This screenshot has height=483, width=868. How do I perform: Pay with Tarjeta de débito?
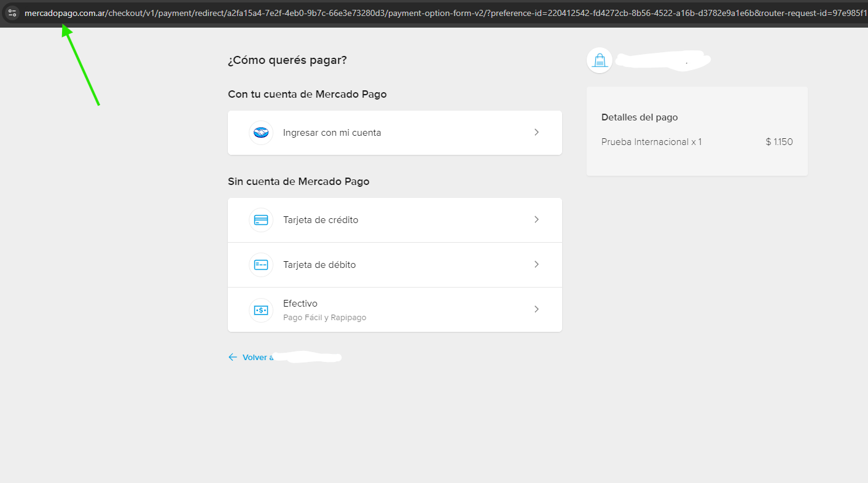(x=395, y=265)
